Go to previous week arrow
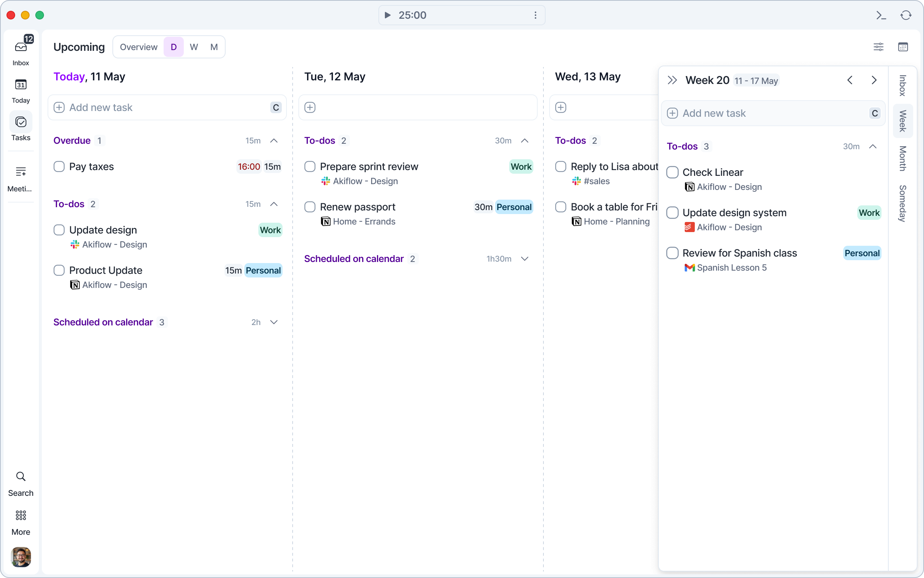924x578 pixels. [x=850, y=80]
